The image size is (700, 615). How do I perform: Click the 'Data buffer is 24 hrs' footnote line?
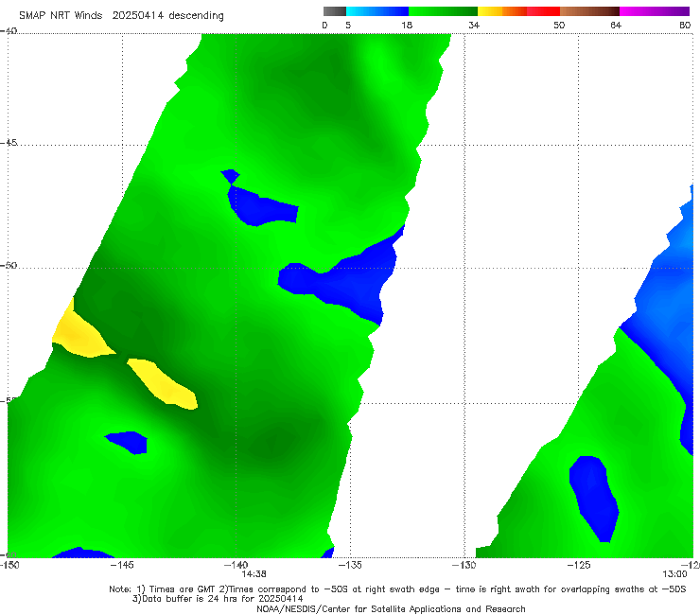pos(218,599)
